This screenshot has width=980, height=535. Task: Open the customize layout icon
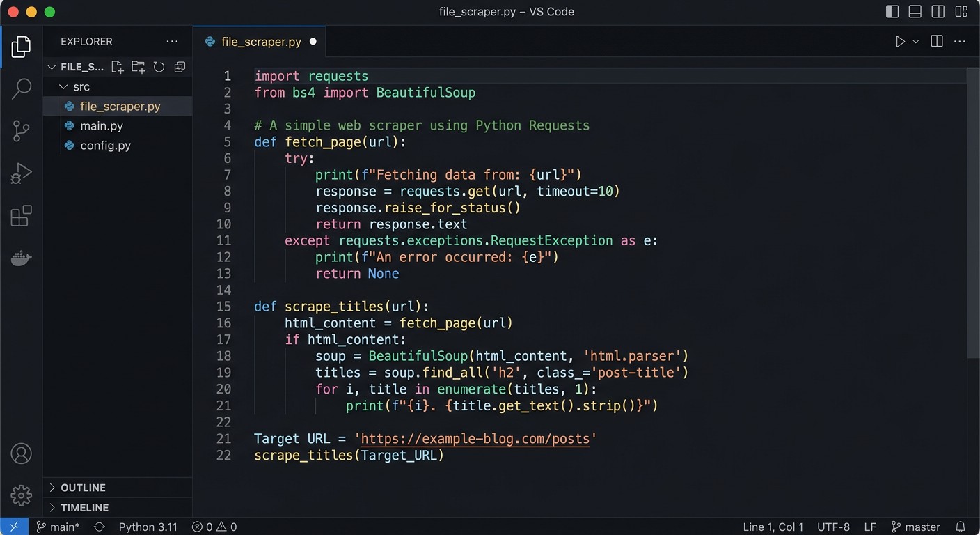point(961,12)
